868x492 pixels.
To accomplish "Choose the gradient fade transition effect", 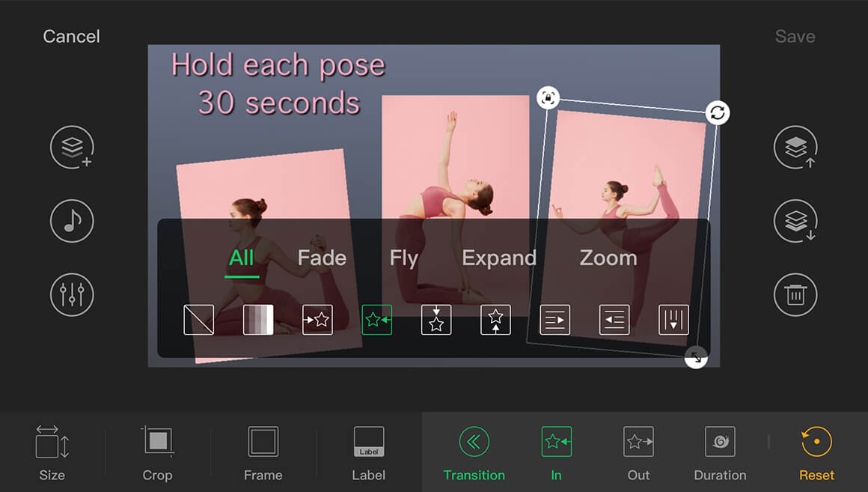I will pyautogui.click(x=258, y=320).
